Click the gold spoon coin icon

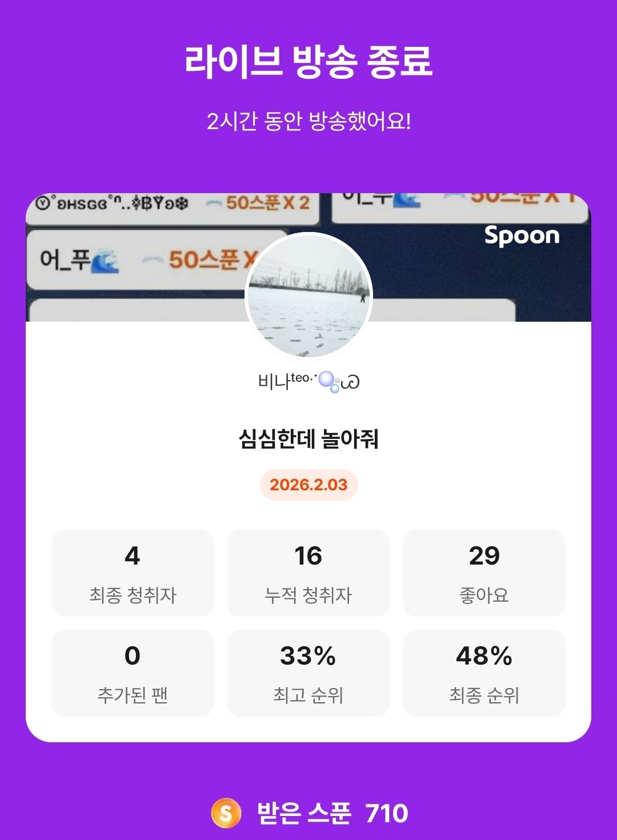click(x=226, y=813)
